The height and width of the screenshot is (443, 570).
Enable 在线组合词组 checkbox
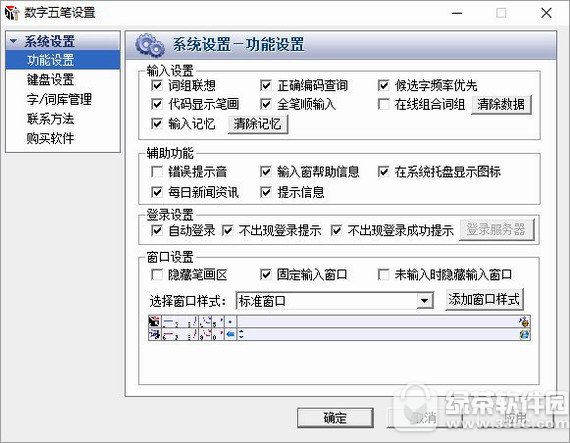coord(384,104)
